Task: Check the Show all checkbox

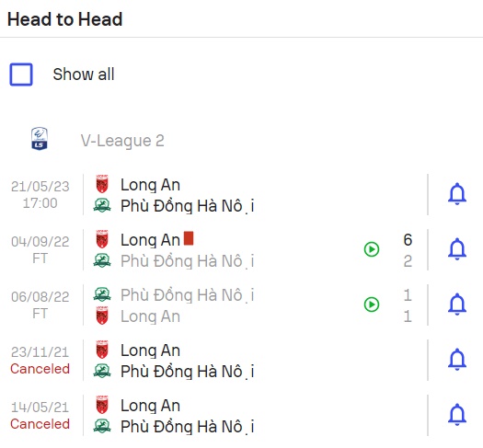Action: 21,75
